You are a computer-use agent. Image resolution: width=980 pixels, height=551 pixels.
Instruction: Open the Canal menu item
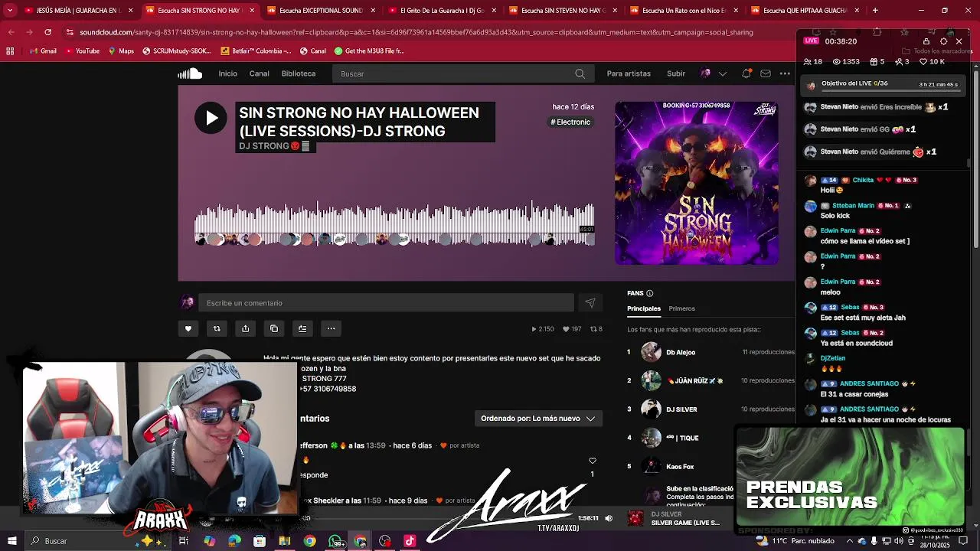259,73
